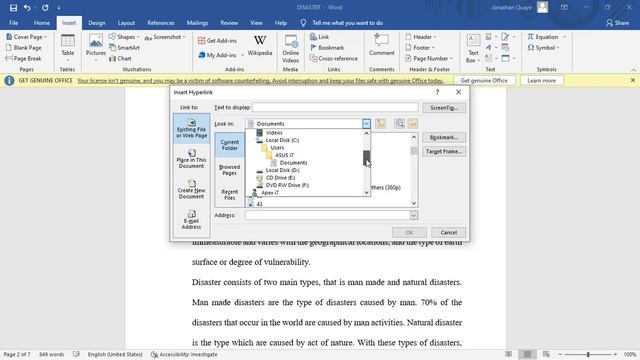
Task: Insert a Cover Page
Action: (26, 37)
